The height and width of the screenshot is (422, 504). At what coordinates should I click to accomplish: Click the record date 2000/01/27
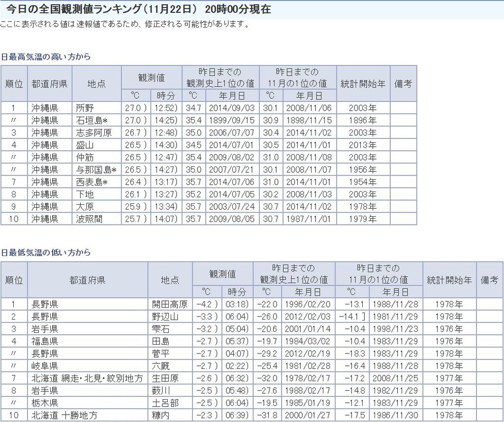coord(308,415)
